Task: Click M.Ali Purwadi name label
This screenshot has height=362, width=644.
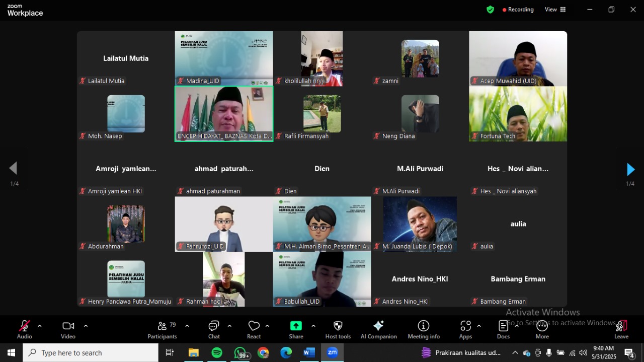Action: pos(420,169)
